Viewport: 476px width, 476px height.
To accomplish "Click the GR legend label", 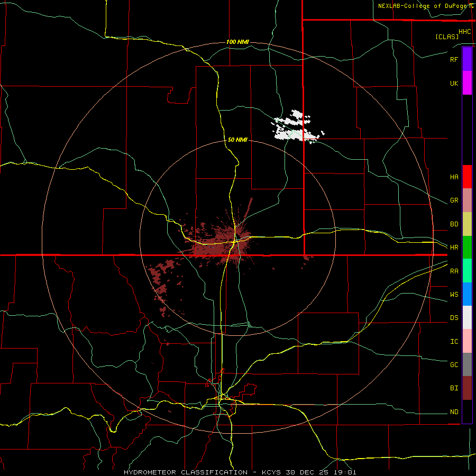I will coord(454,200).
